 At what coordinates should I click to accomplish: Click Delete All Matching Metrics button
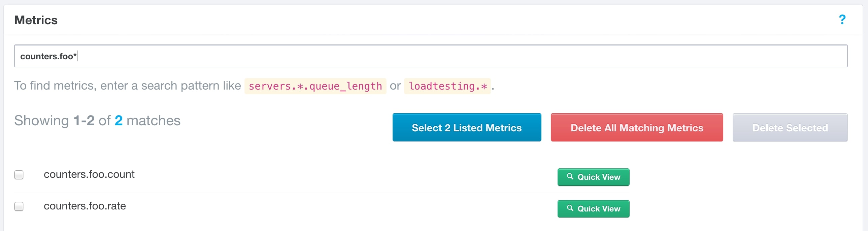pos(637,128)
